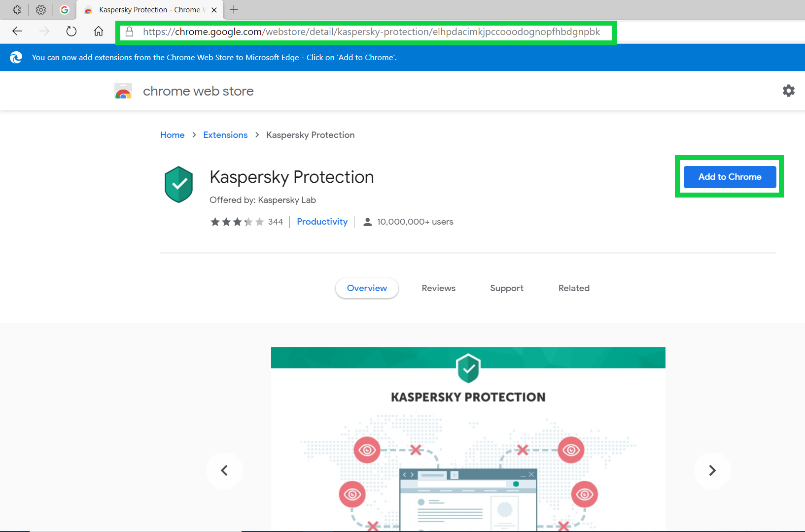This screenshot has height=532, width=805.
Task: Click the address bar URL field
Action: [366, 32]
